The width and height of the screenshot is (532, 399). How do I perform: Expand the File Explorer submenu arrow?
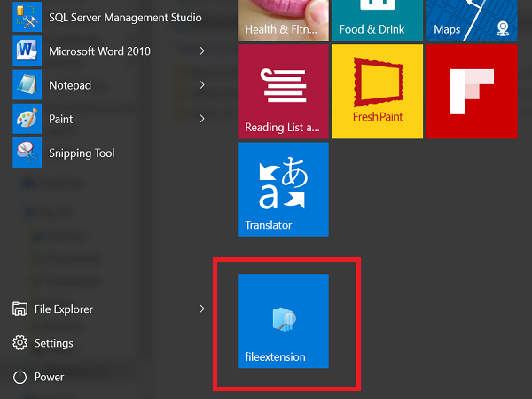202,309
